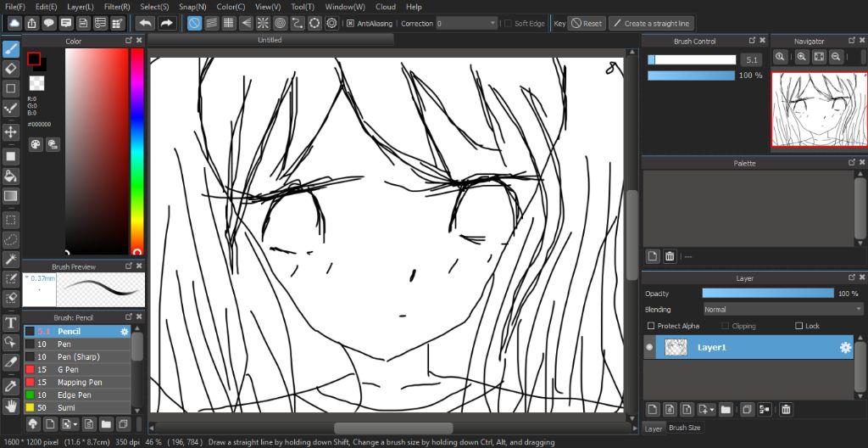The height and width of the screenshot is (448, 868).
Task: Open the Window(W) menu
Action: coord(345,7)
